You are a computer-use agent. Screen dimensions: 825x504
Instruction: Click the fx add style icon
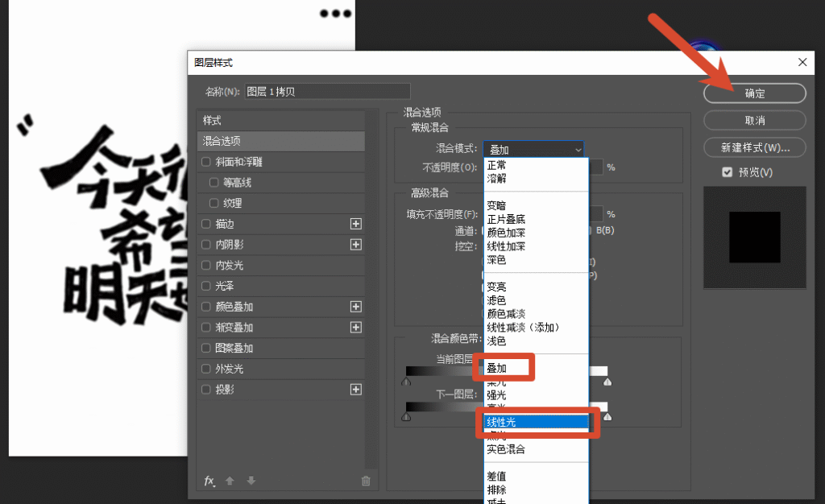pyautogui.click(x=209, y=481)
